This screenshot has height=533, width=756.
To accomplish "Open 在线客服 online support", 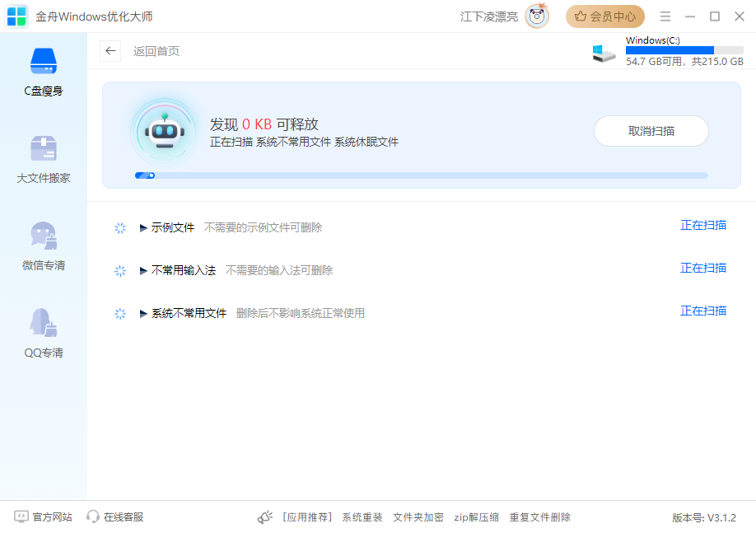I will 124,517.
